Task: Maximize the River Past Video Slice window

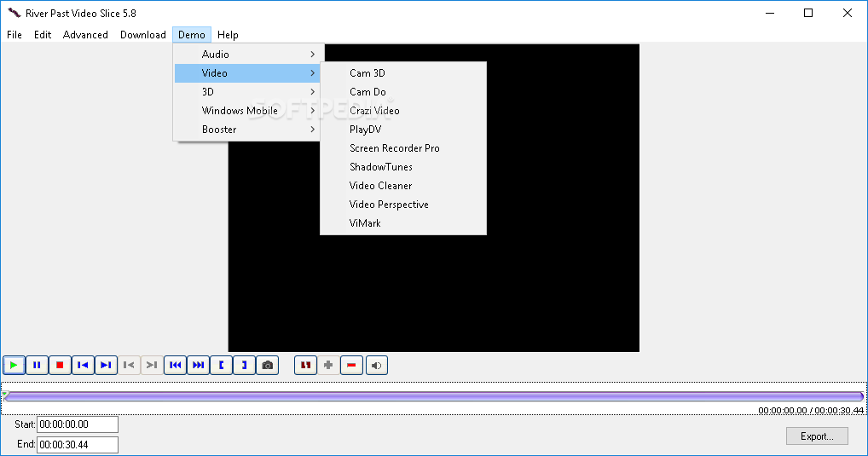Action: pyautogui.click(x=808, y=13)
